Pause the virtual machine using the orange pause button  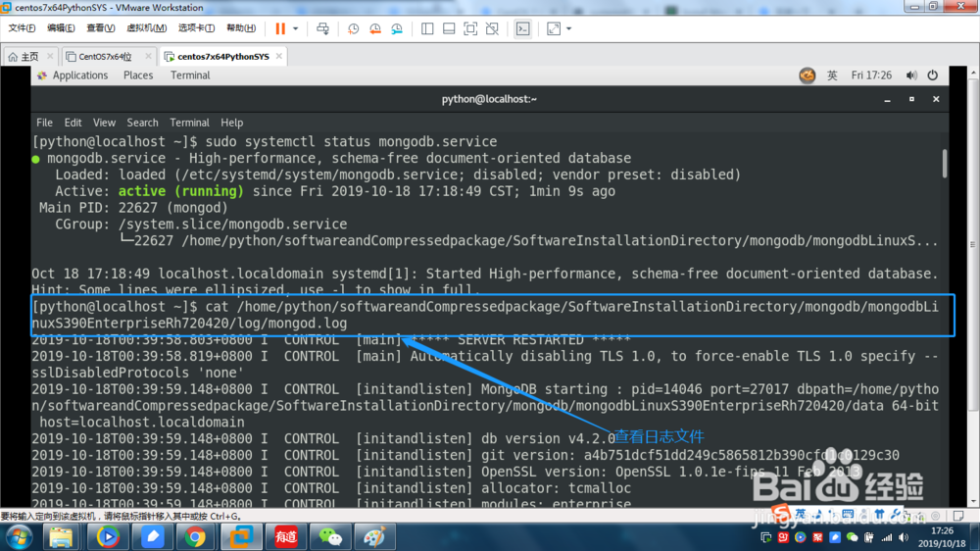(280, 28)
